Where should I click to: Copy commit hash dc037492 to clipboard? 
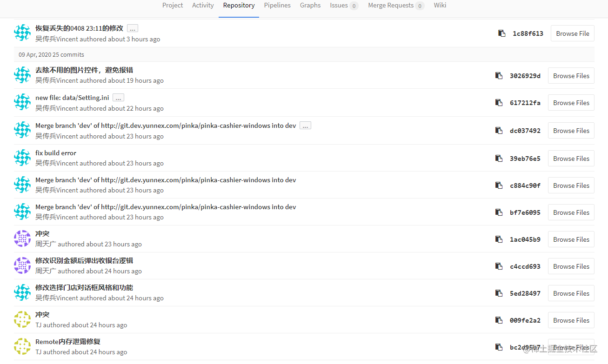pos(499,131)
